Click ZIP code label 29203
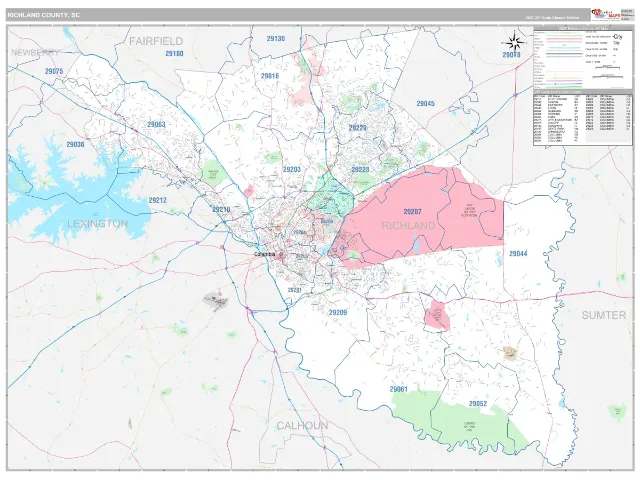 (x=291, y=169)
